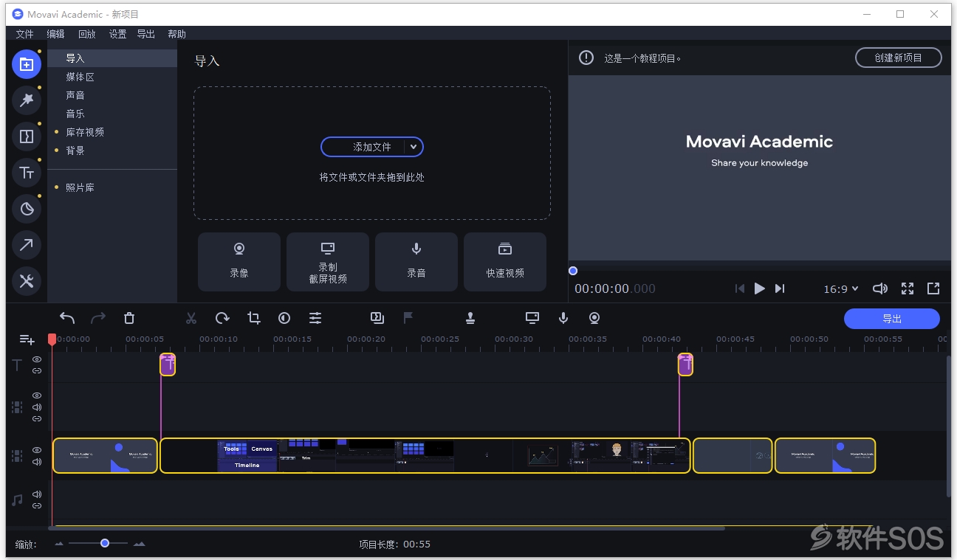Open Color adjustments tool
The height and width of the screenshot is (560, 957).
pyautogui.click(x=284, y=318)
